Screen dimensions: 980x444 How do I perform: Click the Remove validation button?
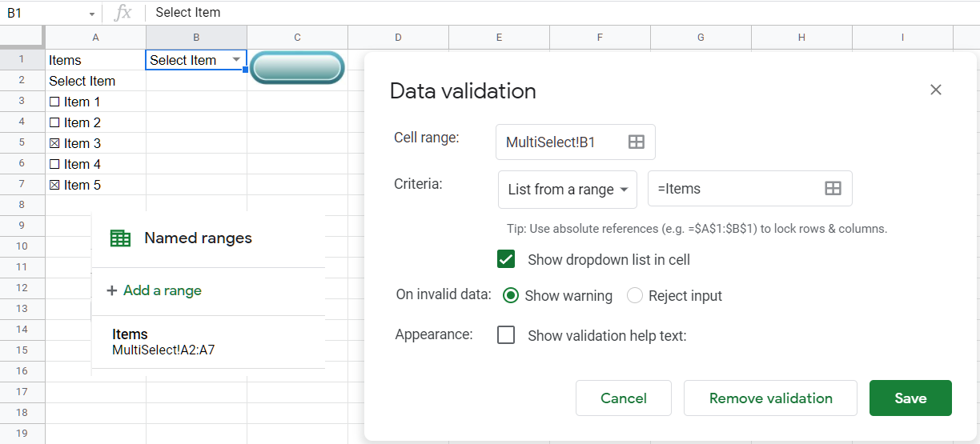[770, 398]
